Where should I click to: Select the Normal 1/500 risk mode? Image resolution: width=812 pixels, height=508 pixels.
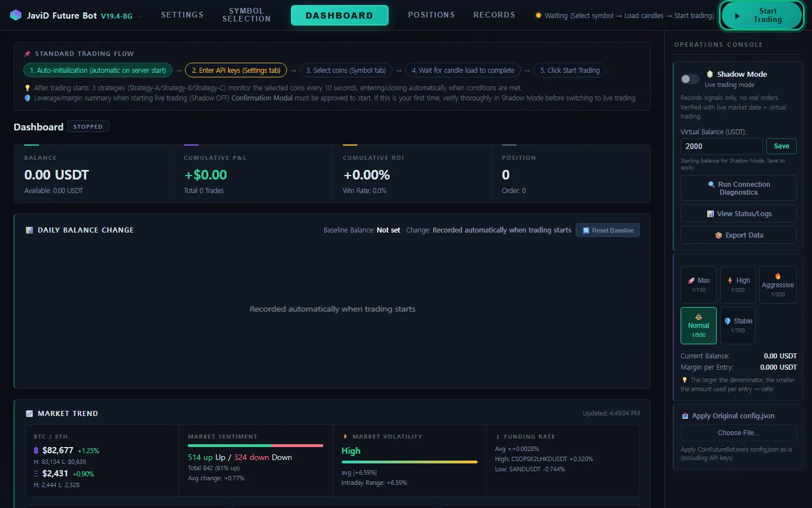[699, 326]
